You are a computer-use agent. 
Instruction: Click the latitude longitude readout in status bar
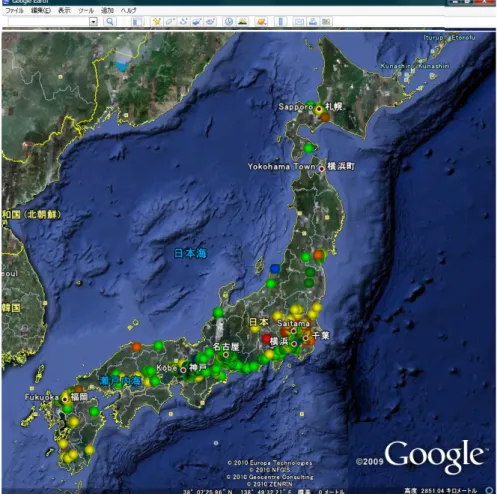click(238, 491)
